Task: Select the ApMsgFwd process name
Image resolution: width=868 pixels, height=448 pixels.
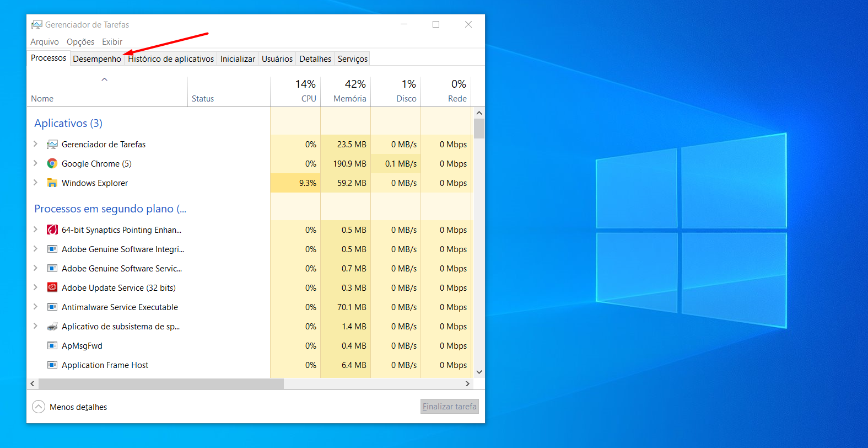Action: (x=82, y=346)
